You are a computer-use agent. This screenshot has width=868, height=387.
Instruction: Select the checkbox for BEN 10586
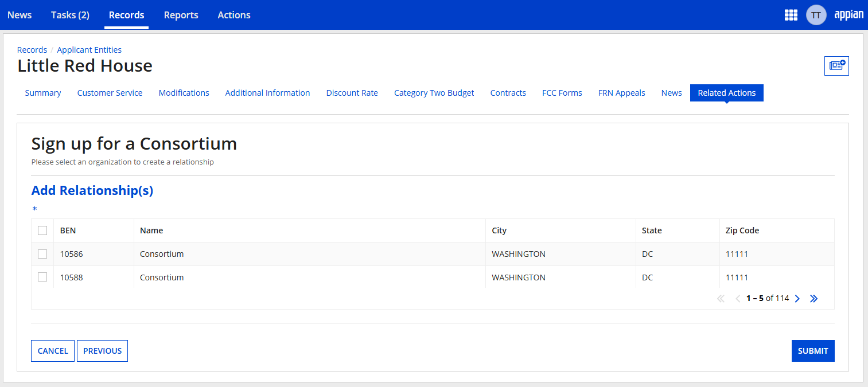(x=42, y=254)
